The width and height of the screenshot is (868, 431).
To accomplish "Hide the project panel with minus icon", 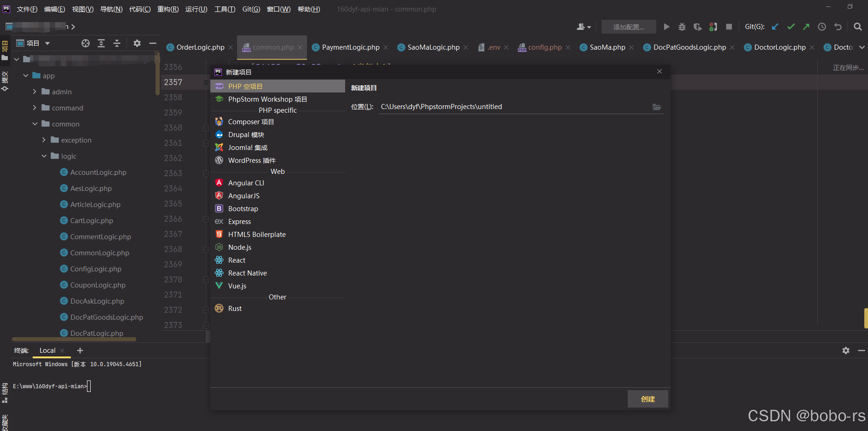I will point(153,43).
